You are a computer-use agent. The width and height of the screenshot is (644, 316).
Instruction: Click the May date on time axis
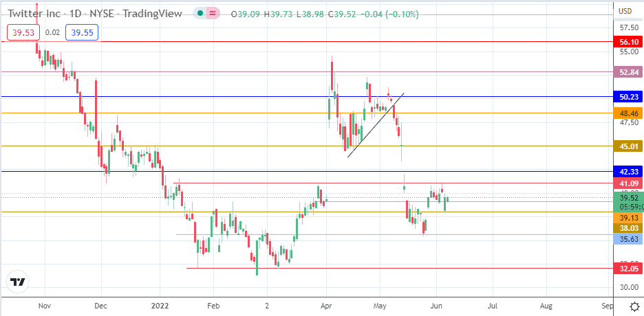pyautogui.click(x=380, y=306)
